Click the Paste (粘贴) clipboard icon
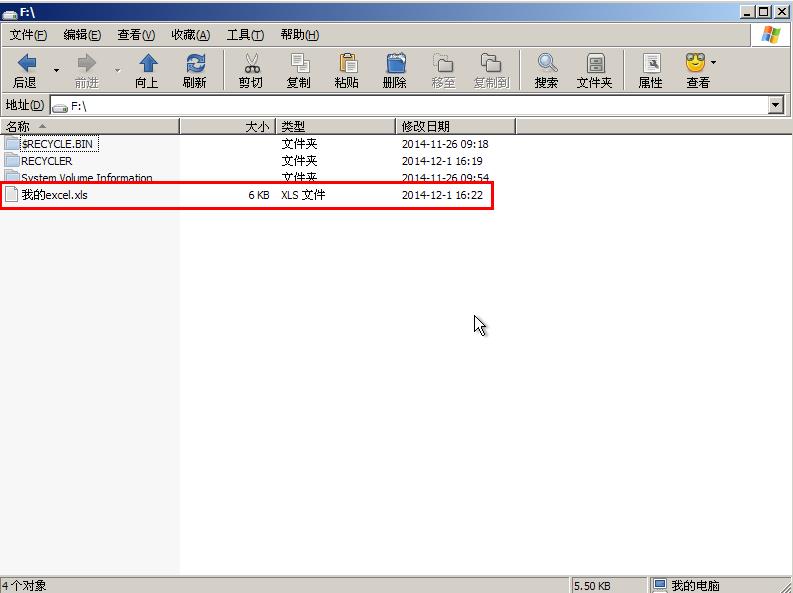Image resolution: width=793 pixels, height=593 pixels. (x=347, y=63)
